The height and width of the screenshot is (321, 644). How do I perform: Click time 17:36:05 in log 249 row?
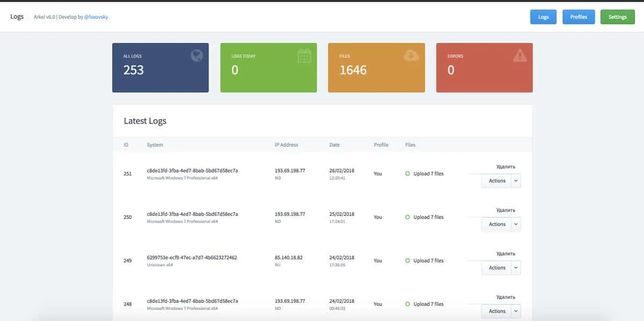click(x=337, y=265)
